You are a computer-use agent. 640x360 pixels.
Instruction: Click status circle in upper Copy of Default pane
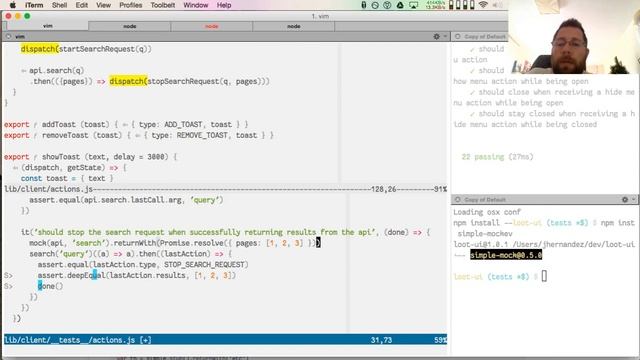(457, 36)
